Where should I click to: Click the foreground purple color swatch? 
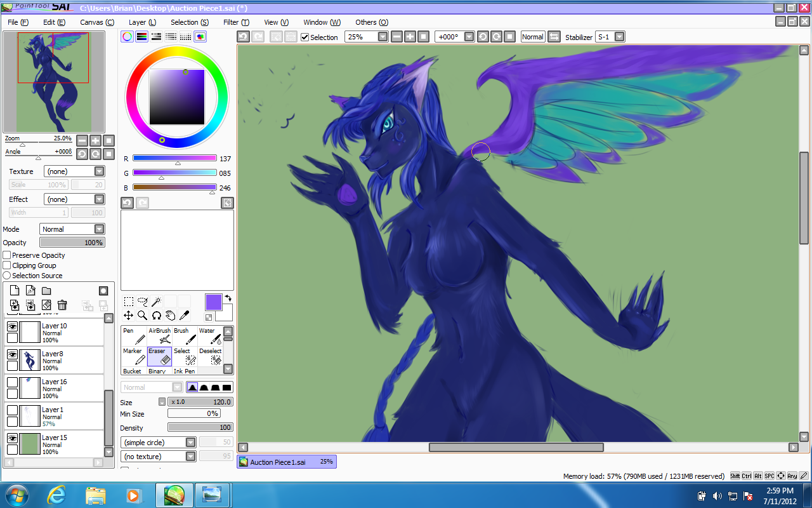214,302
